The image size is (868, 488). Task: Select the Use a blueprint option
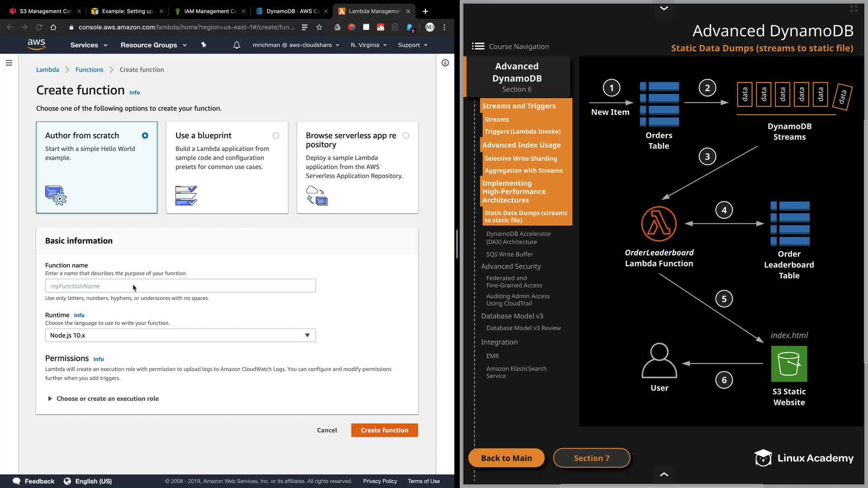pyautogui.click(x=276, y=136)
